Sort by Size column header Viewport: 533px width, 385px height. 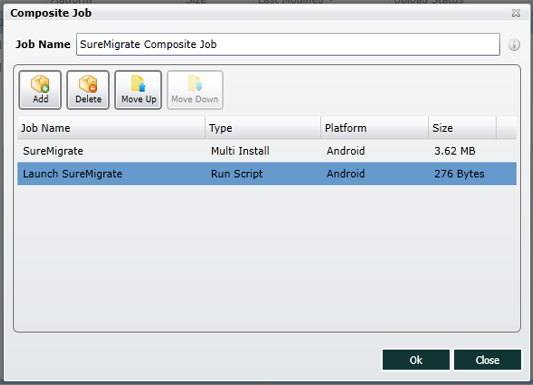462,128
